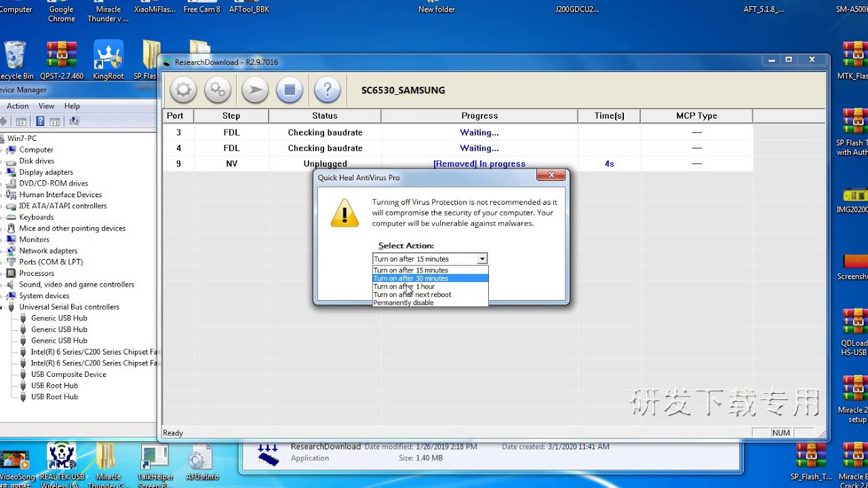Open AFUsrInfo desktop file
868x488 pixels.
click(202, 463)
